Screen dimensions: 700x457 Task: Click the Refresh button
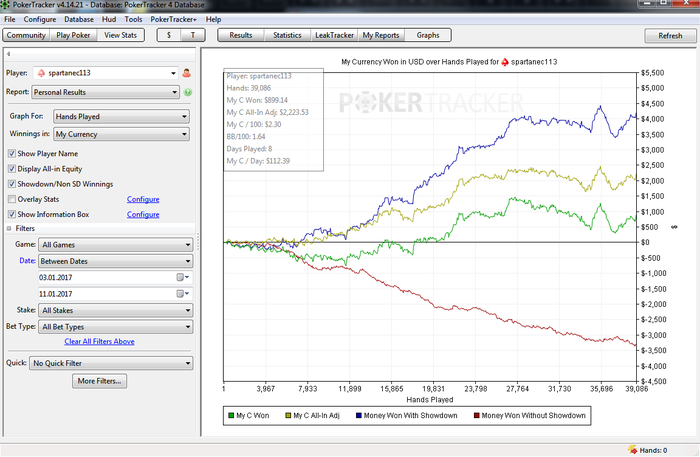tap(670, 36)
